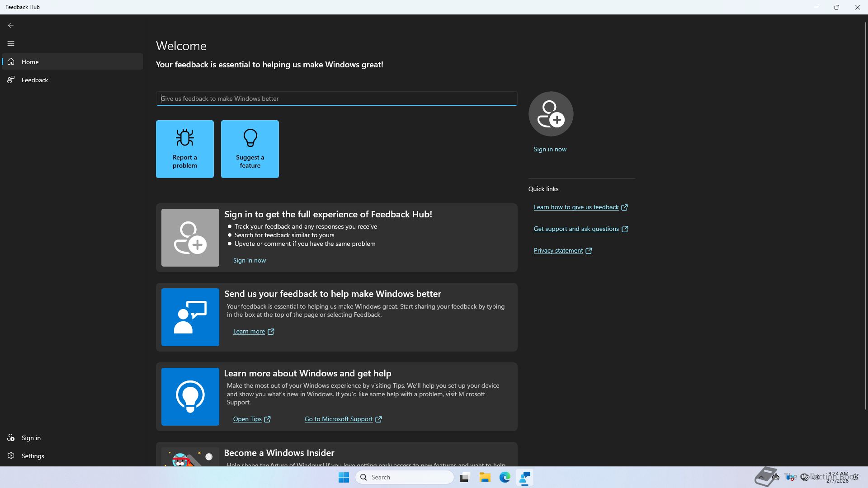Image resolution: width=868 pixels, height=488 pixels.
Task: Select Home in the sidebar
Action: tap(30, 62)
